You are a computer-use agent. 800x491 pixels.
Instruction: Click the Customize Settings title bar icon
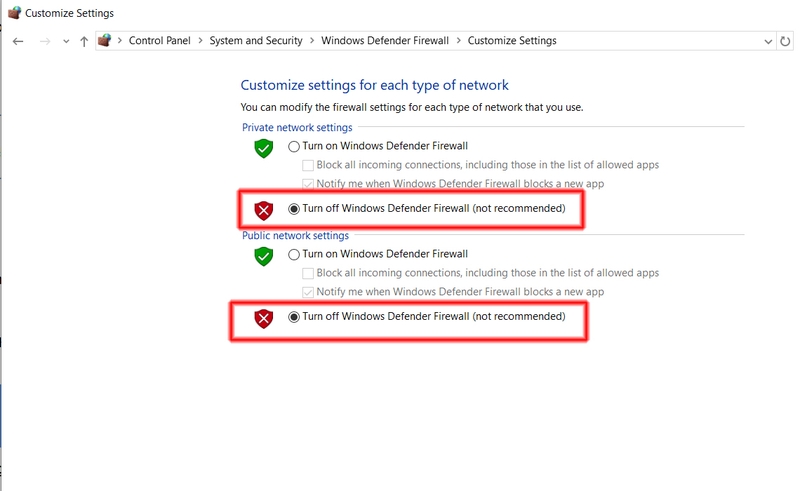(14, 12)
